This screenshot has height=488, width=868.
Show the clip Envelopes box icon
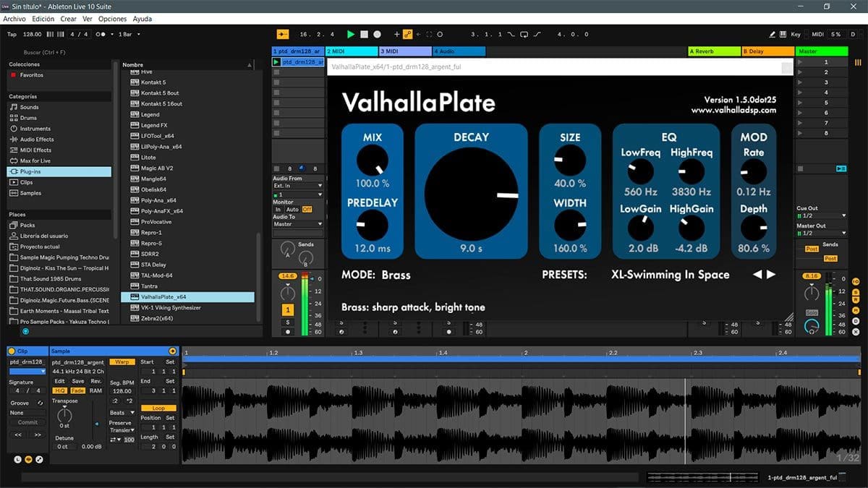(x=39, y=459)
